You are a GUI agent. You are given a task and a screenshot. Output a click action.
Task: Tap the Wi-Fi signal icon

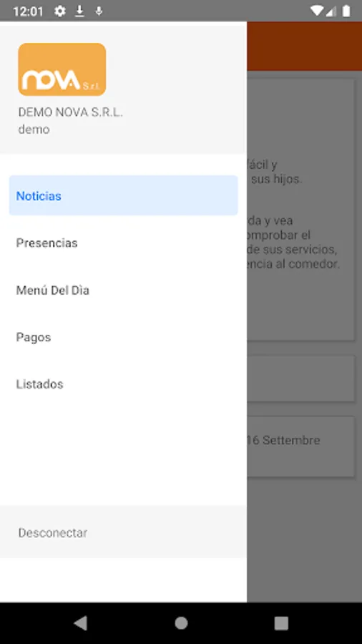tap(316, 11)
